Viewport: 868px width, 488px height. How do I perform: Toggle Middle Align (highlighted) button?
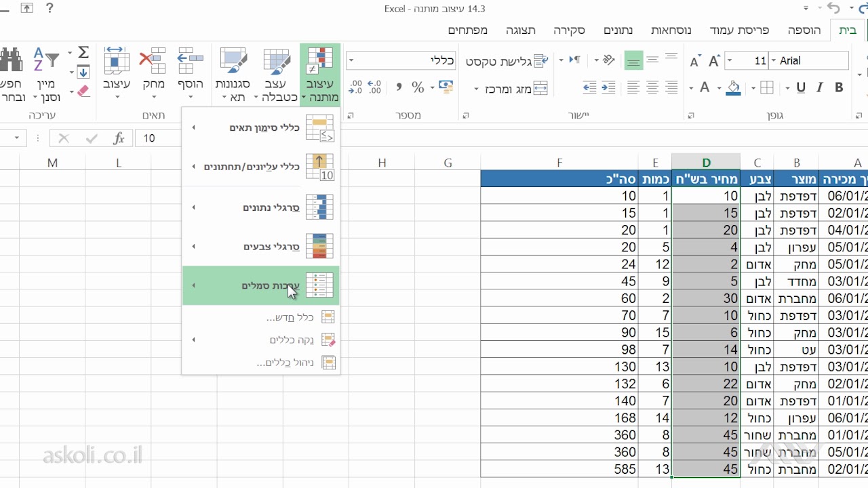click(633, 60)
